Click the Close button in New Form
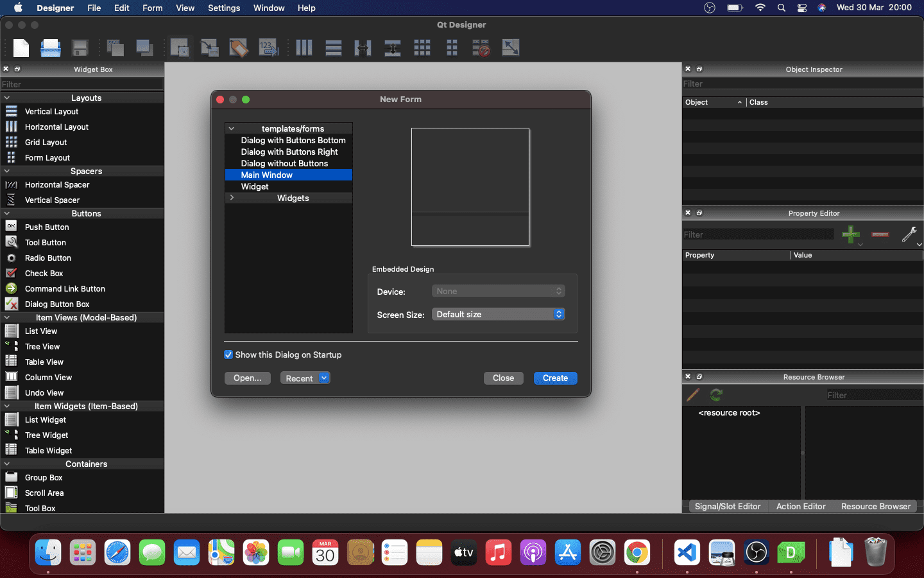924x578 pixels. pos(503,378)
